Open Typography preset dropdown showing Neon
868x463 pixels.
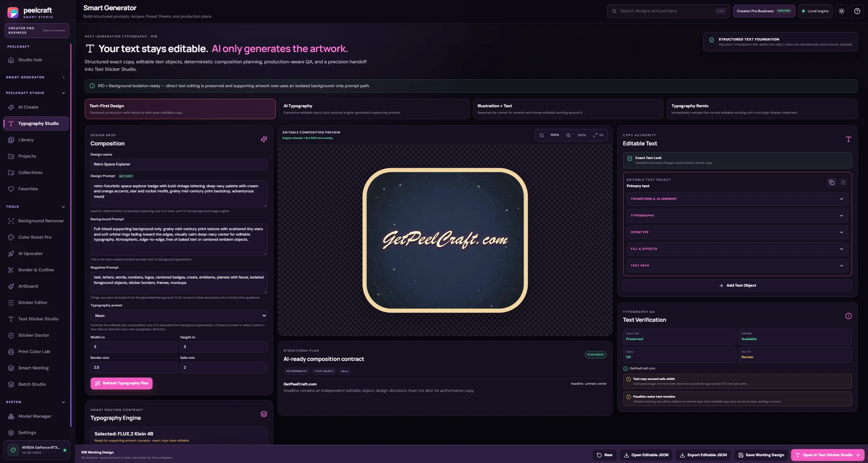[179, 316]
